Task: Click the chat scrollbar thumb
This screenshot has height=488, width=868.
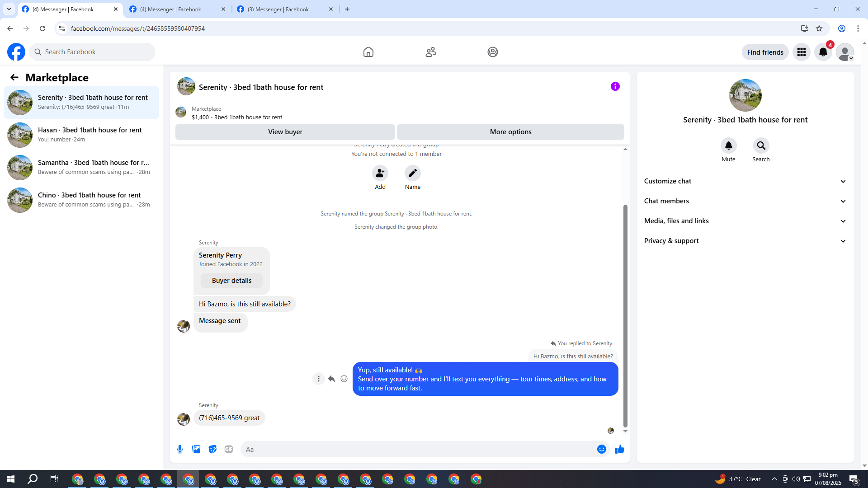Action: 625,315
